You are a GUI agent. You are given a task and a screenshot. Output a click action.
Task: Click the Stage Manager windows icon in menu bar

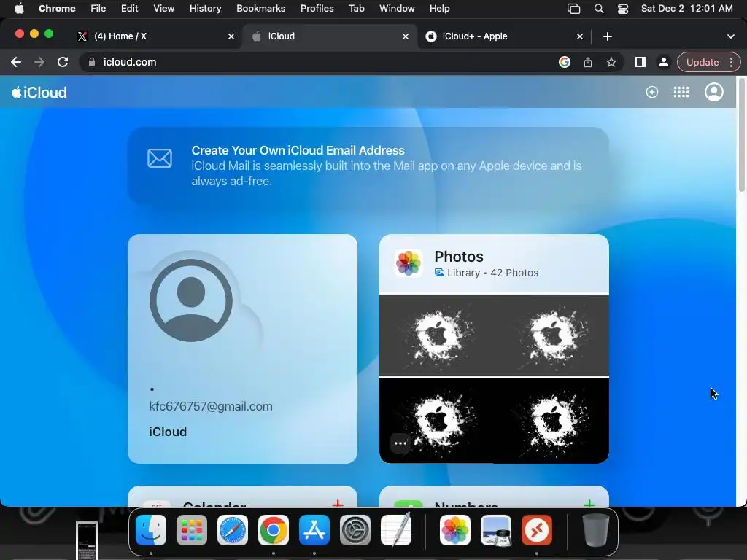573,9
